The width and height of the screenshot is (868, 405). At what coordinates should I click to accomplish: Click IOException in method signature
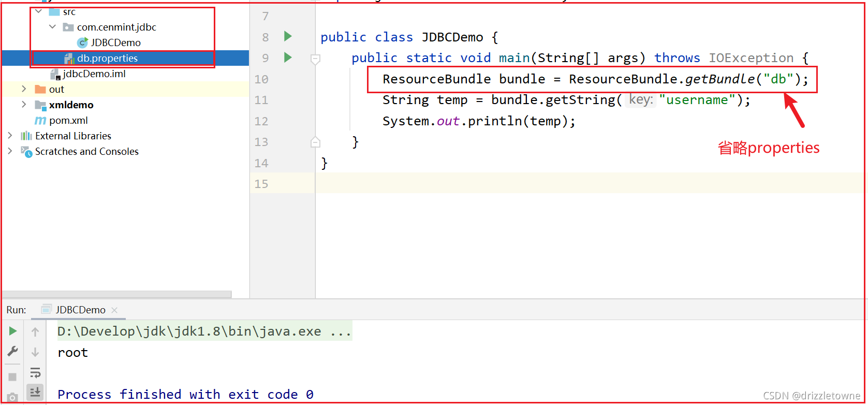pos(751,58)
